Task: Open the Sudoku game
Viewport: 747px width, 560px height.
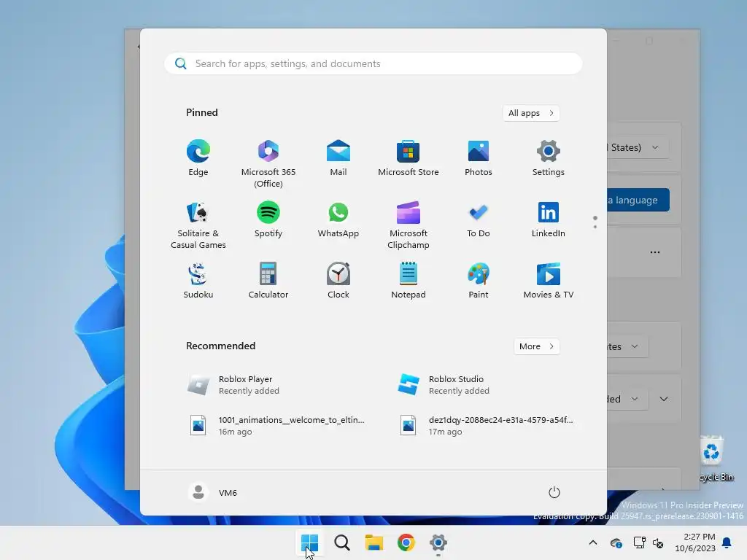Action: [x=198, y=281]
